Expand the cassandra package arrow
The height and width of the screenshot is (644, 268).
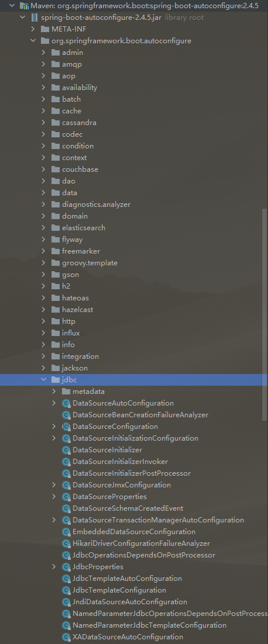click(43, 123)
